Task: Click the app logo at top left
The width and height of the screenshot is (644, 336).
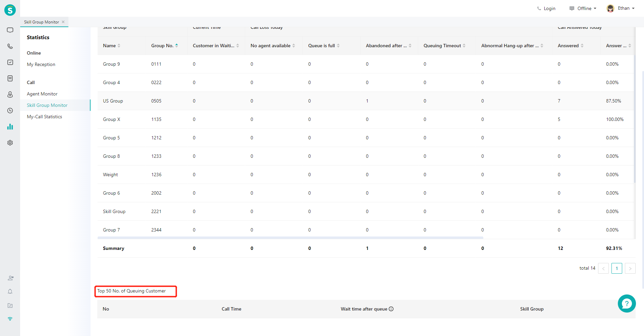Action: tap(10, 10)
